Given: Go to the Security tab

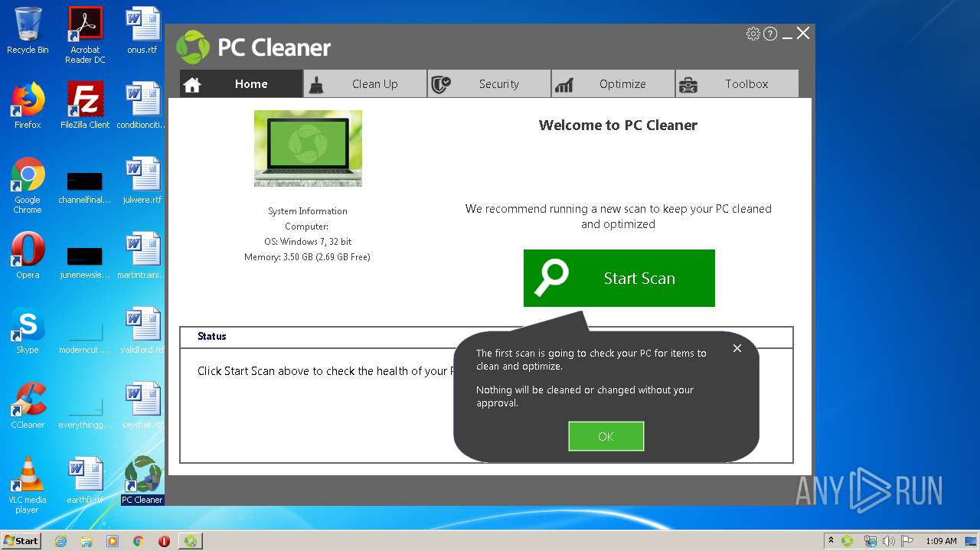Looking at the screenshot, I should point(489,84).
